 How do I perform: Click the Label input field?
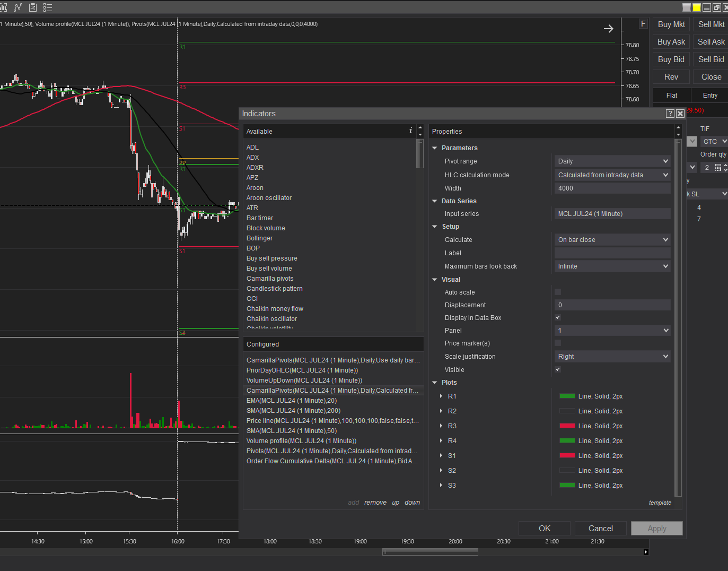[612, 253]
